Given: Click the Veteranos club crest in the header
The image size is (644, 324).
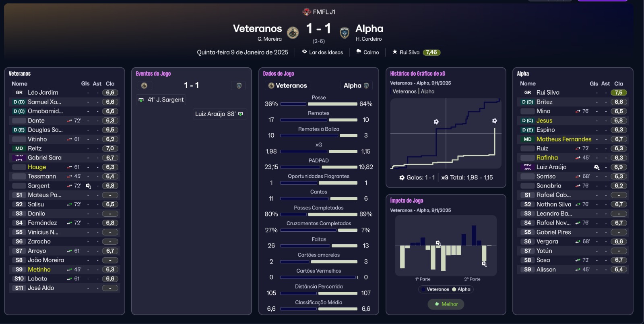Looking at the screenshot, I should point(293,32).
